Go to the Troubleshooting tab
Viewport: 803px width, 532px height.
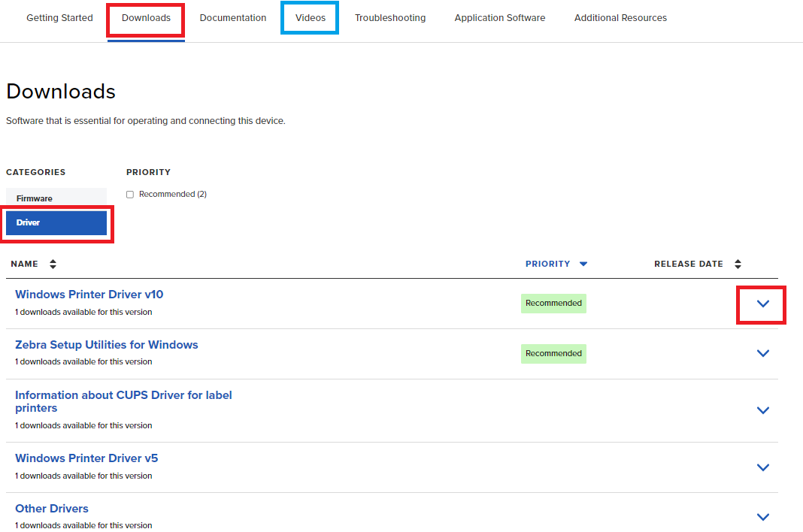pos(390,17)
